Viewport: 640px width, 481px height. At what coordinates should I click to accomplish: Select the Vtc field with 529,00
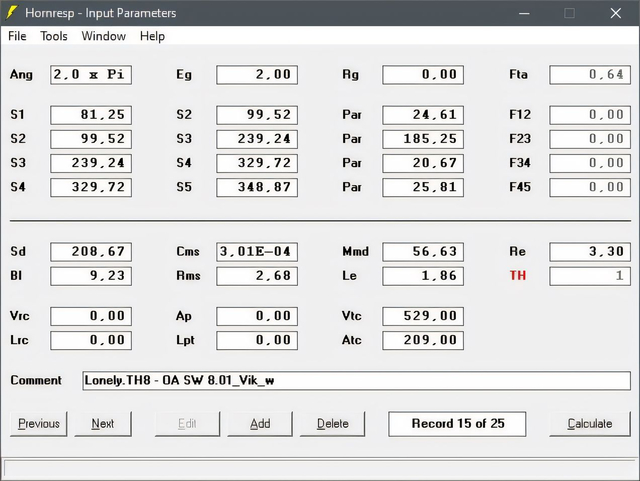pyautogui.click(x=423, y=316)
